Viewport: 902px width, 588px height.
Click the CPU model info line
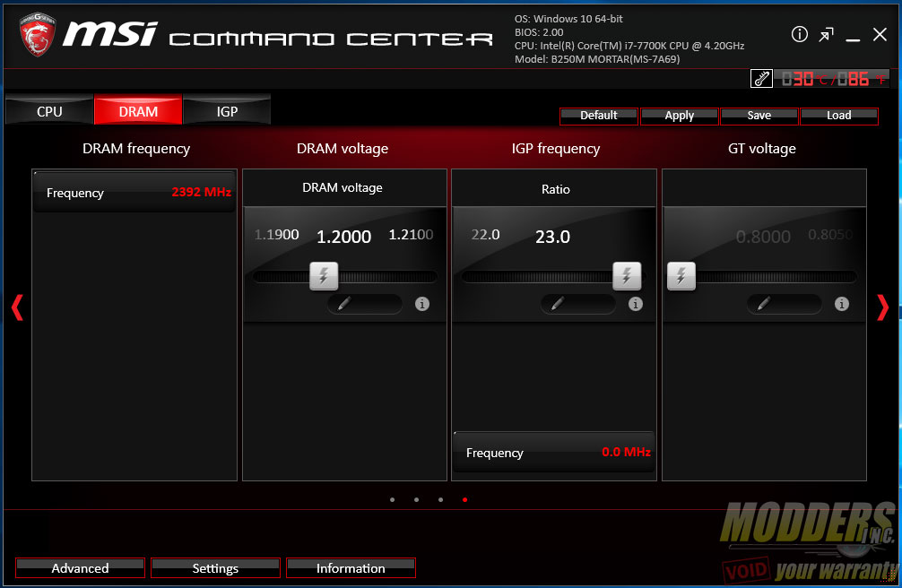coord(629,46)
